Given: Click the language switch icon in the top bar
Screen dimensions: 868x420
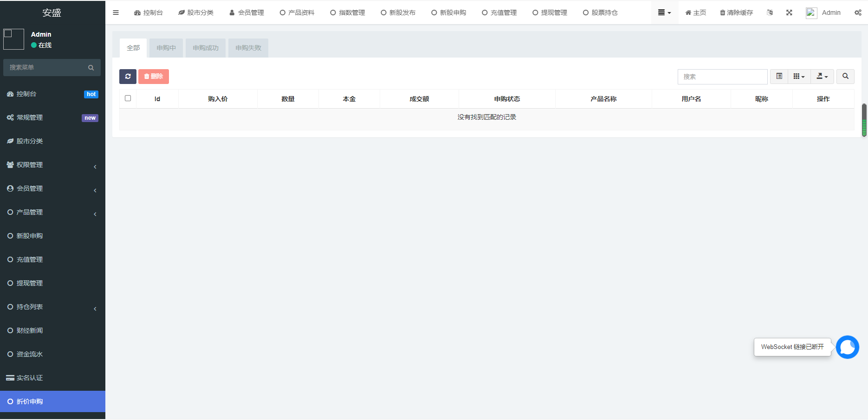Looking at the screenshot, I should (x=770, y=13).
